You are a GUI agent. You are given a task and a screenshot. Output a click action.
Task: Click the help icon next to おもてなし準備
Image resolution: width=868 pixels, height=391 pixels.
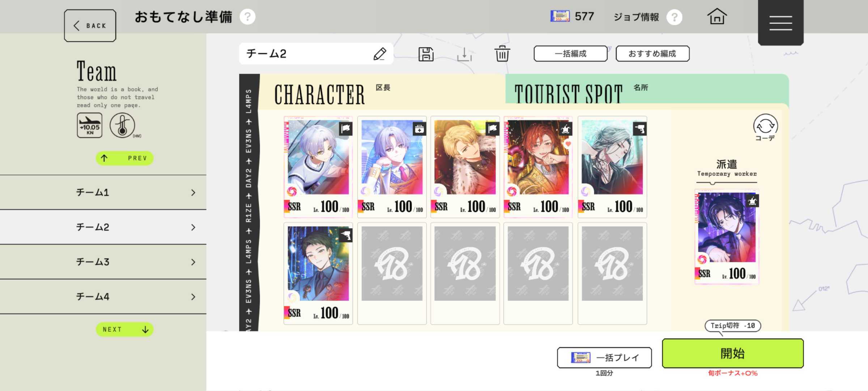coord(248,17)
